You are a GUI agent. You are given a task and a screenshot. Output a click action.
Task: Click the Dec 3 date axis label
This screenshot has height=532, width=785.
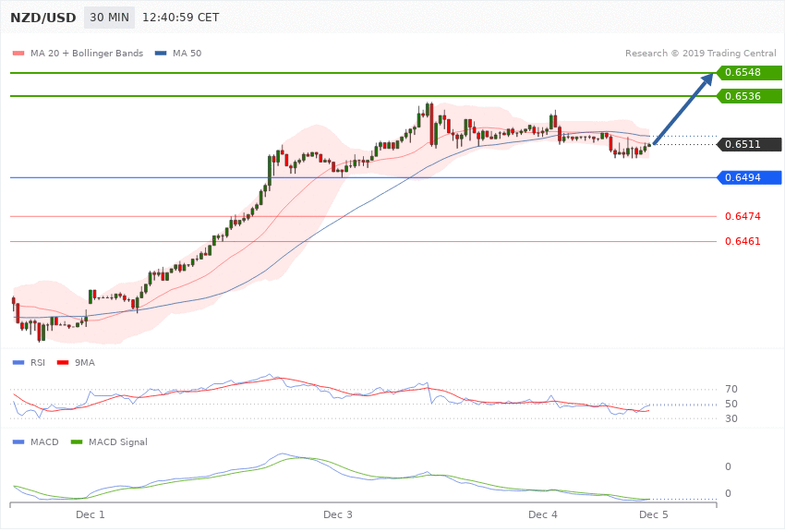pos(337,514)
